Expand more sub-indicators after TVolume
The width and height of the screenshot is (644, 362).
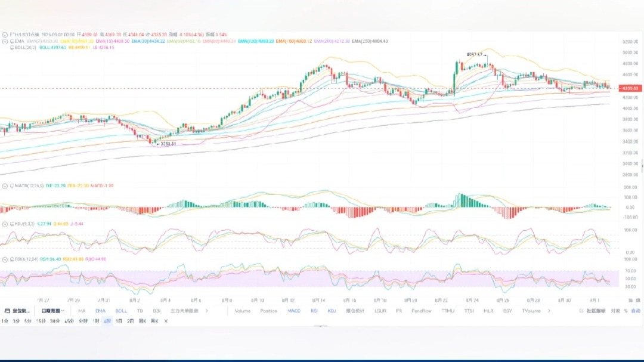point(549,311)
